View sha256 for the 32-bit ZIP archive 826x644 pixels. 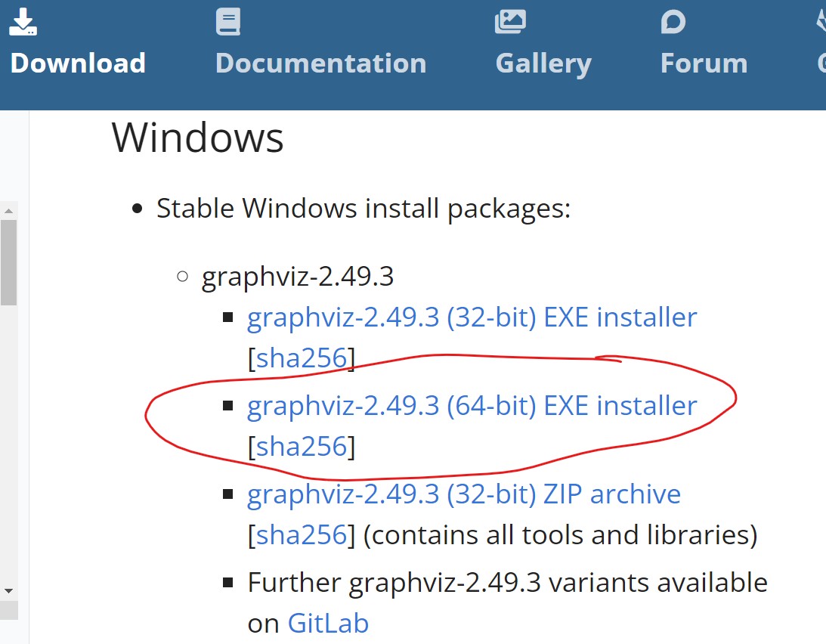[x=301, y=534]
